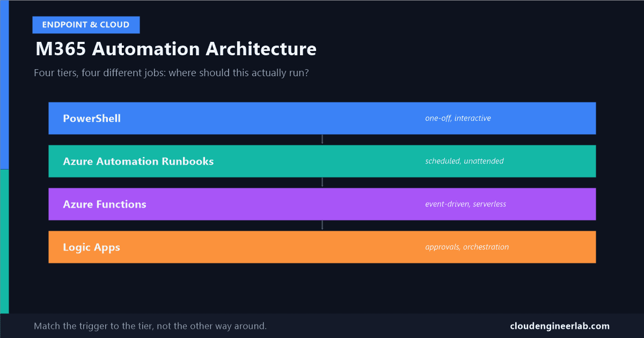The width and height of the screenshot is (644, 338).
Task: Click the 'one-off, interactive' label
Action: [458, 118]
